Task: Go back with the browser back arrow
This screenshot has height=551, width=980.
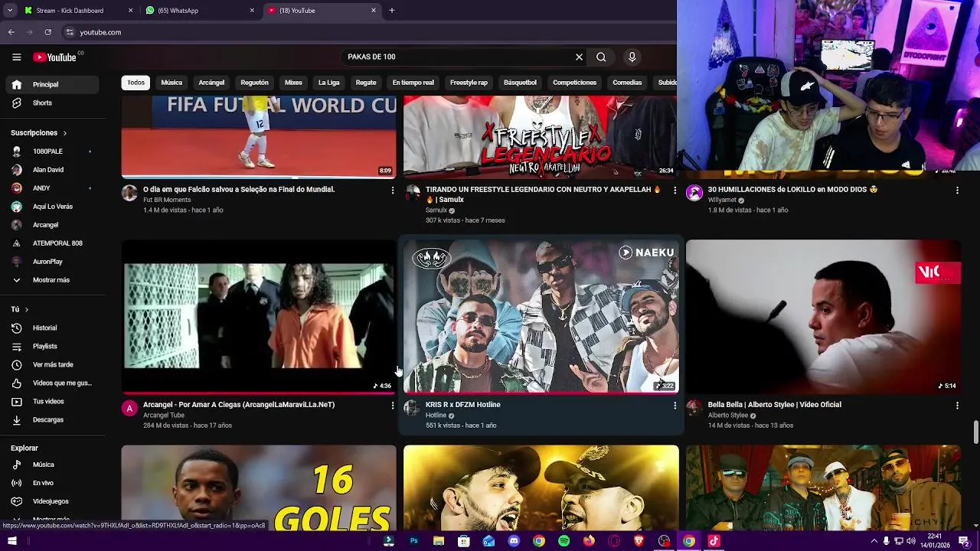Action: pos(11,32)
